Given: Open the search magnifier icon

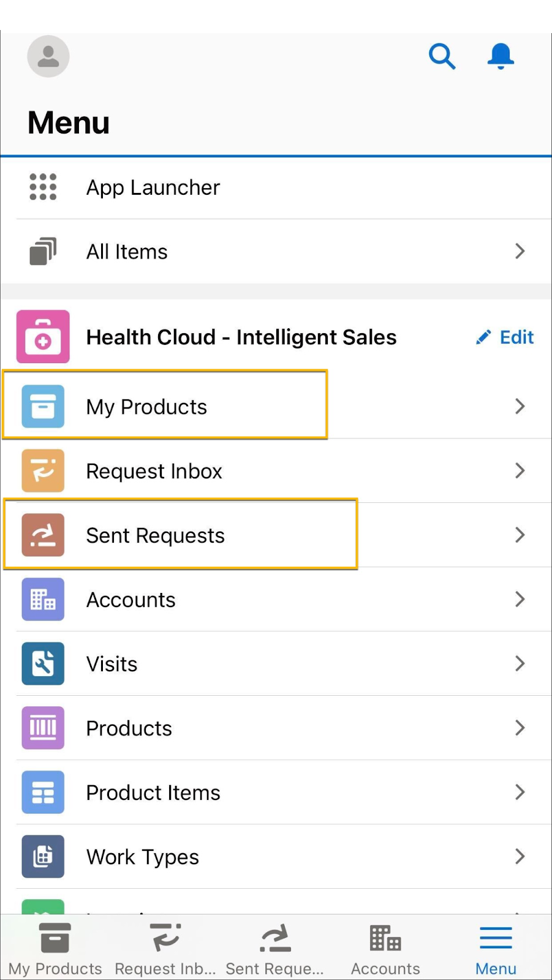Looking at the screenshot, I should coord(442,56).
